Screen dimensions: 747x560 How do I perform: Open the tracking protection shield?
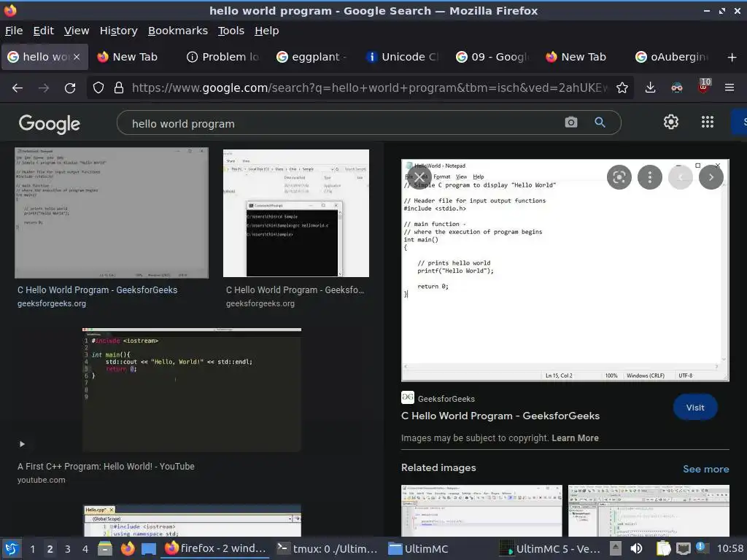(x=98, y=87)
